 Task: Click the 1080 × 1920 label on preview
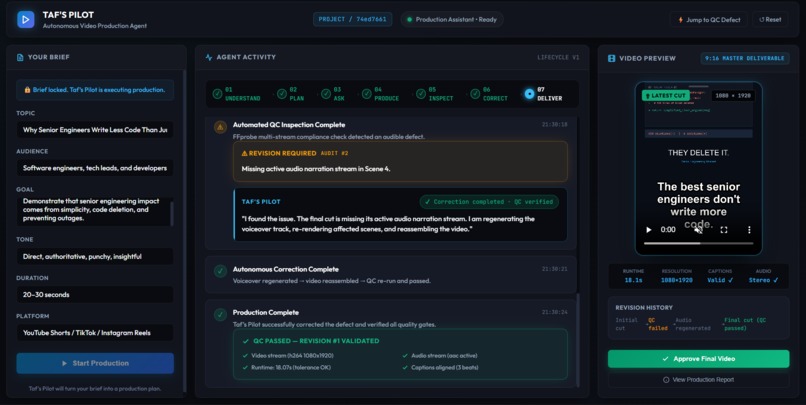pyautogui.click(x=732, y=96)
